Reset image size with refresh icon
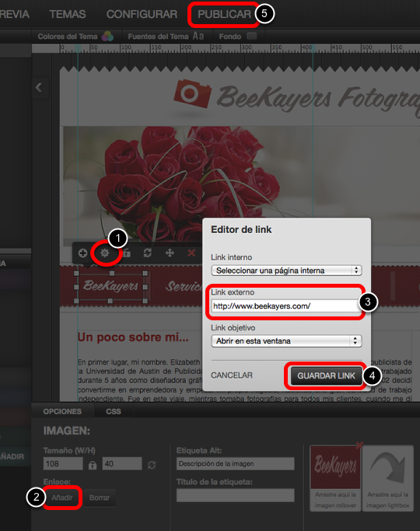This screenshot has width=420, height=531. click(x=152, y=465)
